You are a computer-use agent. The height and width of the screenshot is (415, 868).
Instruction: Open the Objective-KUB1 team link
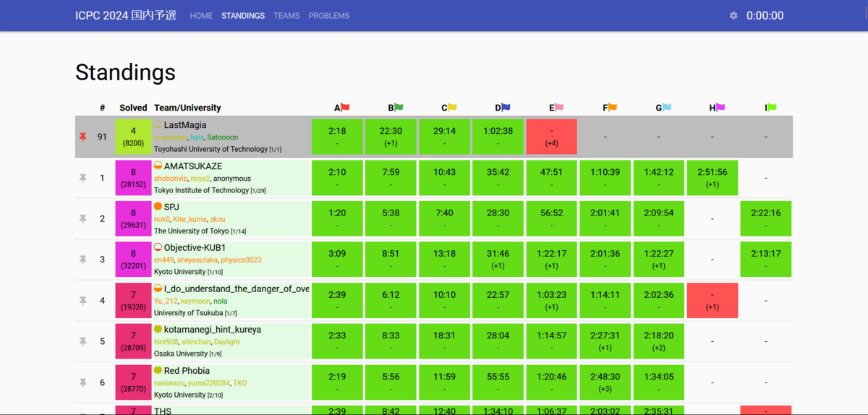[195, 248]
